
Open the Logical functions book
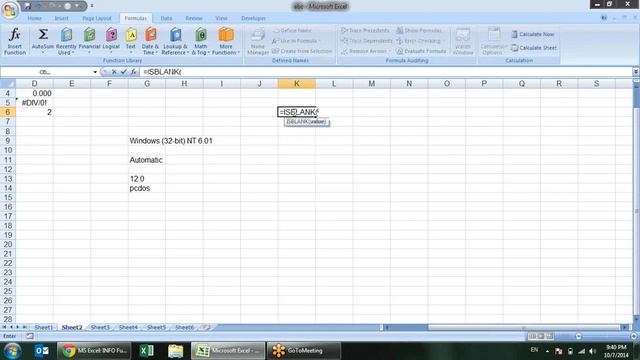(x=111, y=41)
